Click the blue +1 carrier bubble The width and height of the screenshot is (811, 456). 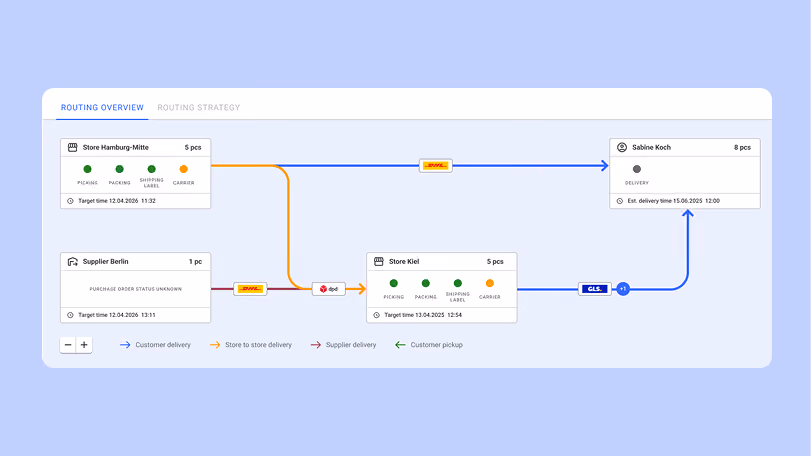[623, 289]
